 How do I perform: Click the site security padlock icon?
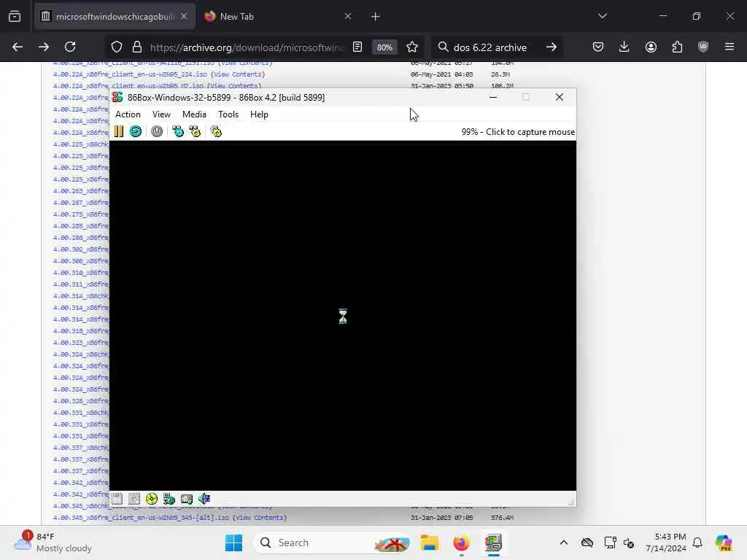point(137,47)
